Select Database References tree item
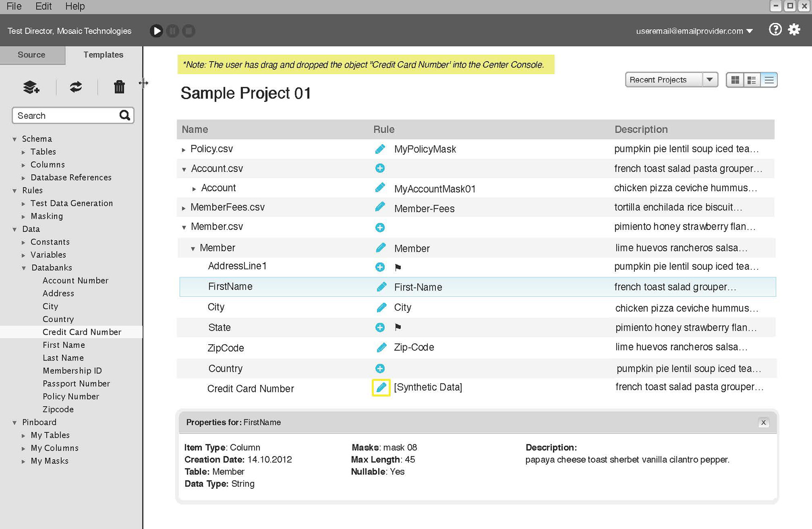 [x=71, y=178]
